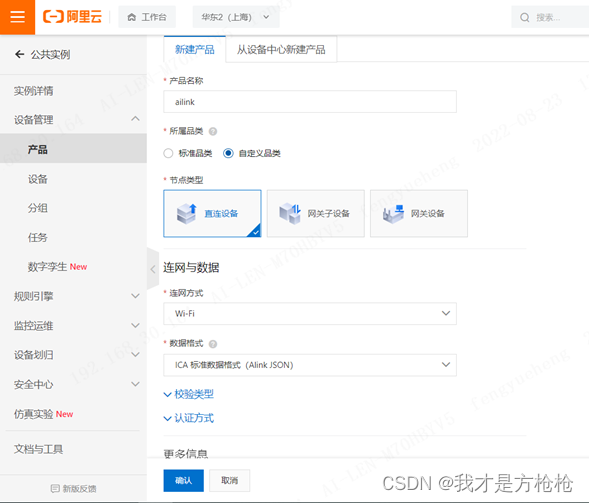Open the 数据格式 ICA 标准数据格式 dropdown

[x=310, y=365]
